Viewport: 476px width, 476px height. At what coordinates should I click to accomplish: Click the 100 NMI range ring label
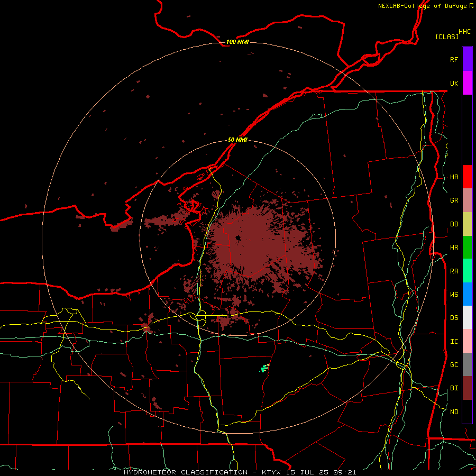click(x=237, y=42)
